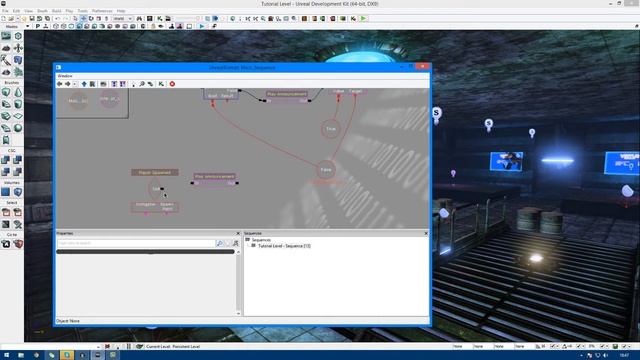The height and width of the screenshot is (360, 640).
Task: Click the Out connector of Player Spawned
Action: pos(162,189)
